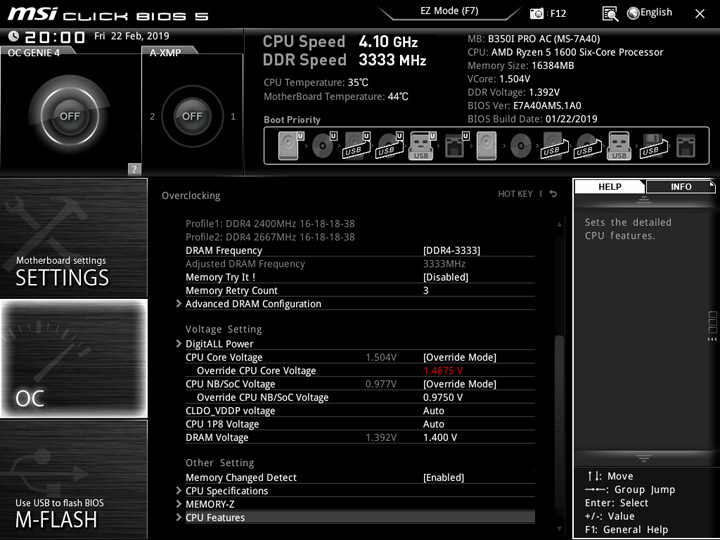This screenshot has width=720, height=540.
Task: Open CPU Core Voltage [Override Mode] dropdown
Action: (x=460, y=357)
